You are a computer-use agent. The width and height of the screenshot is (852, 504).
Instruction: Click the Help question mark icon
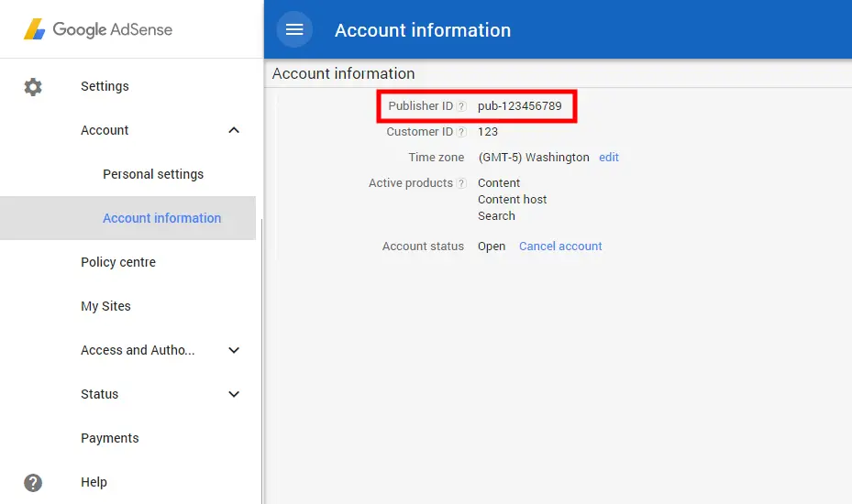33,482
